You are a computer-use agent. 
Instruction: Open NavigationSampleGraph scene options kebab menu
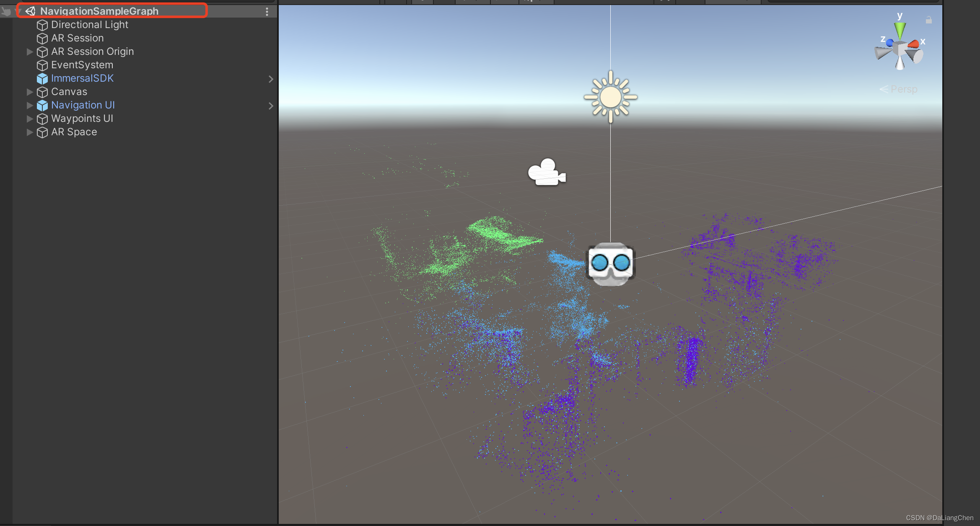pyautogui.click(x=267, y=12)
